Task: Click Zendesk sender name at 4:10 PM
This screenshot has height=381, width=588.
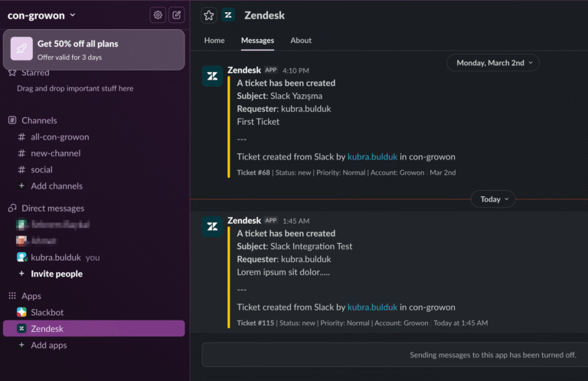Action: pyautogui.click(x=244, y=71)
